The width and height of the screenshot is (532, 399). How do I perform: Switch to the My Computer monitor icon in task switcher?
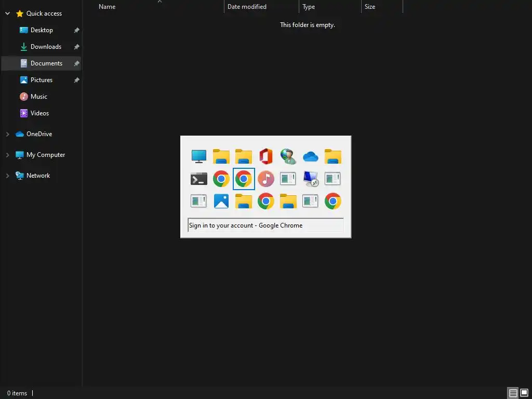[199, 156]
